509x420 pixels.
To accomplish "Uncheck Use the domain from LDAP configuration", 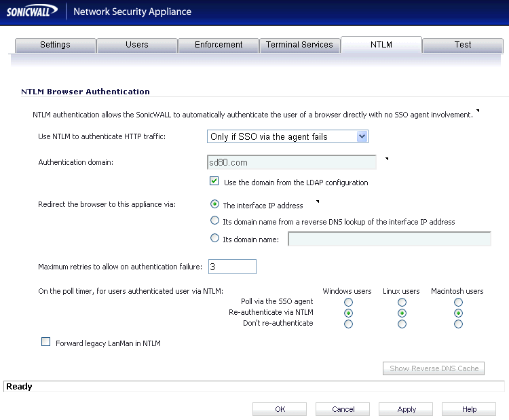I will [x=214, y=182].
